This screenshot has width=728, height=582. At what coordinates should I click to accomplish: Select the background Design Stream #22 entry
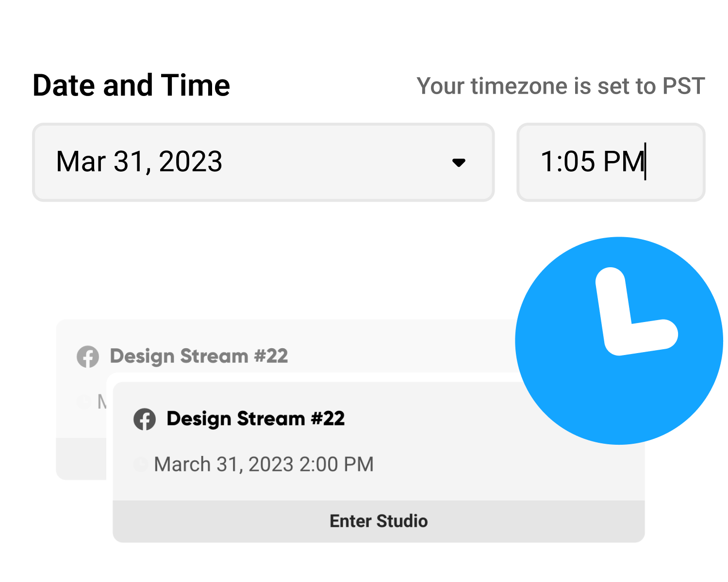coord(199,356)
